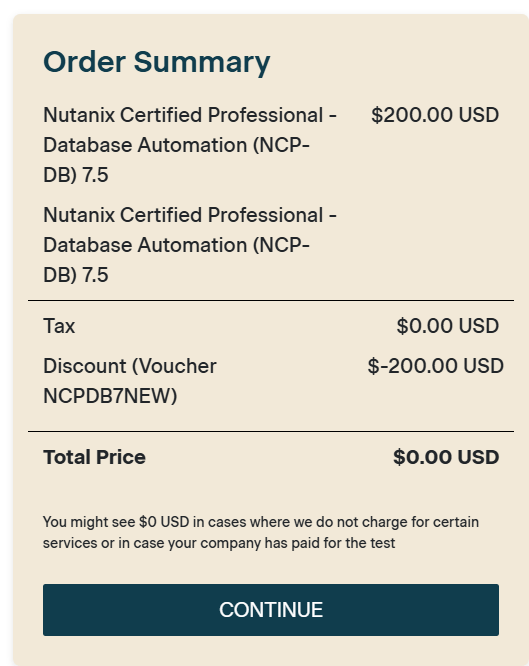This screenshot has height=666, width=529.
Task: Click the first Nutanix Certified Professional item
Action: coord(190,145)
